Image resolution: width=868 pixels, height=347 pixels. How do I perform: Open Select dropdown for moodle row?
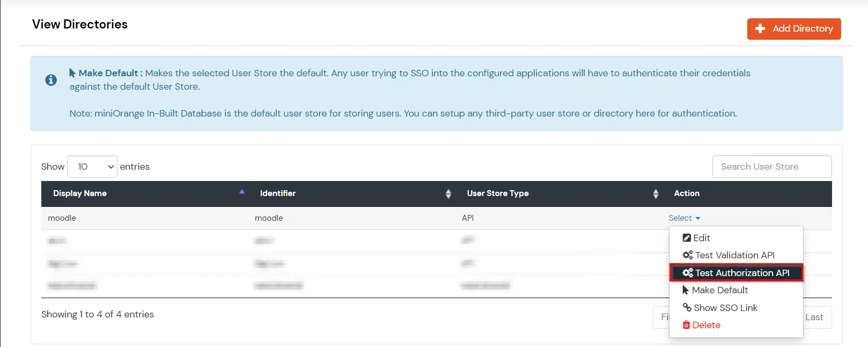(x=685, y=218)
